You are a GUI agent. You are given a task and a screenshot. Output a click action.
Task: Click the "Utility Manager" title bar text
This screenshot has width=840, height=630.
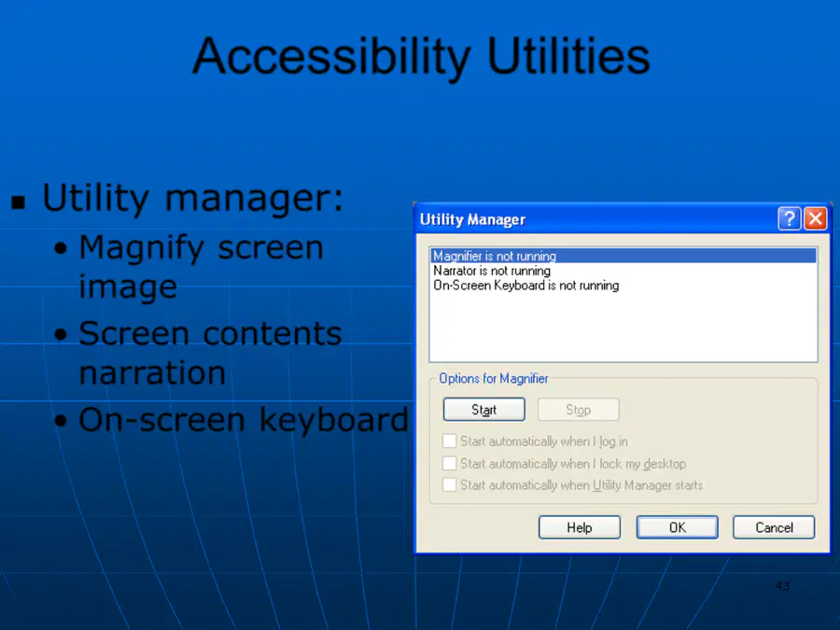coord(472,219)
